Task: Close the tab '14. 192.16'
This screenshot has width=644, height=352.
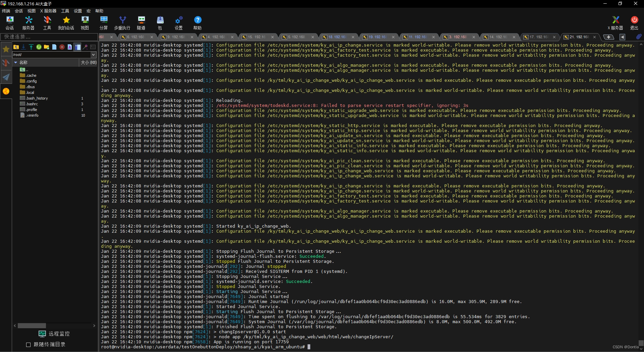Action: (514, 37)
